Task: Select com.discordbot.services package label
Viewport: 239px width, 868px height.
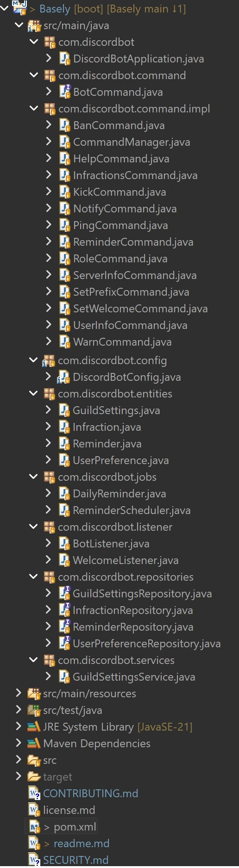Action: 116,660
